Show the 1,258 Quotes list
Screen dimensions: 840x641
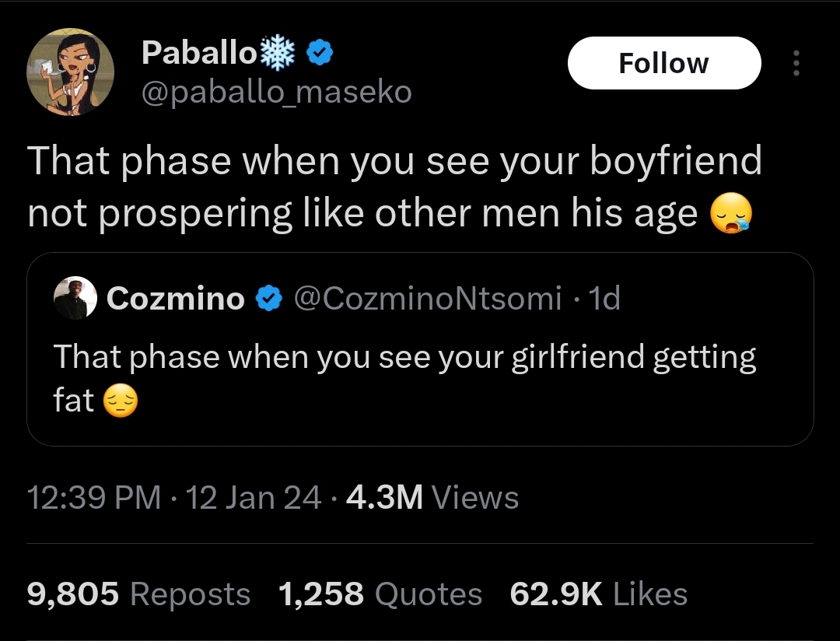point(380,594)
